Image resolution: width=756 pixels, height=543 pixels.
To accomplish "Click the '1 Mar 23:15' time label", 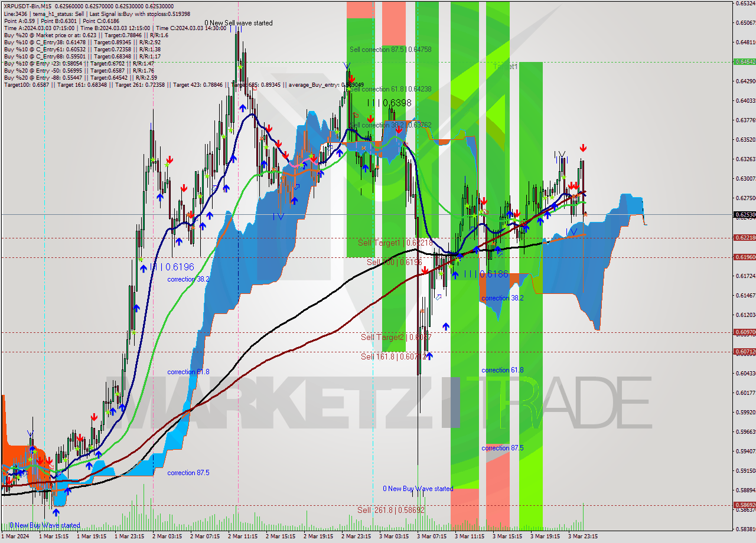I will point(129,537).
